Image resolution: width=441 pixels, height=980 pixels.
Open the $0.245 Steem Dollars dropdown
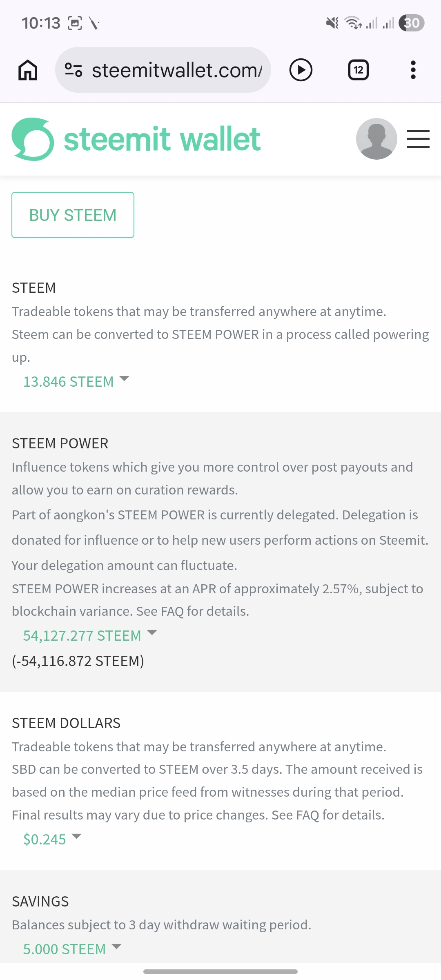(52, 839)
